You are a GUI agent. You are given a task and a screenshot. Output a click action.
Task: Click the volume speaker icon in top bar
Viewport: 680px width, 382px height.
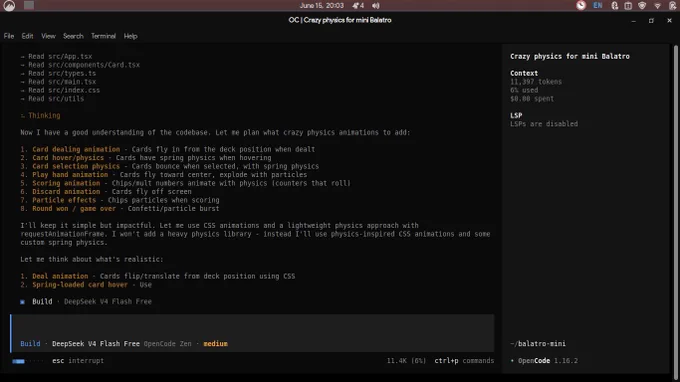(376, 6)
